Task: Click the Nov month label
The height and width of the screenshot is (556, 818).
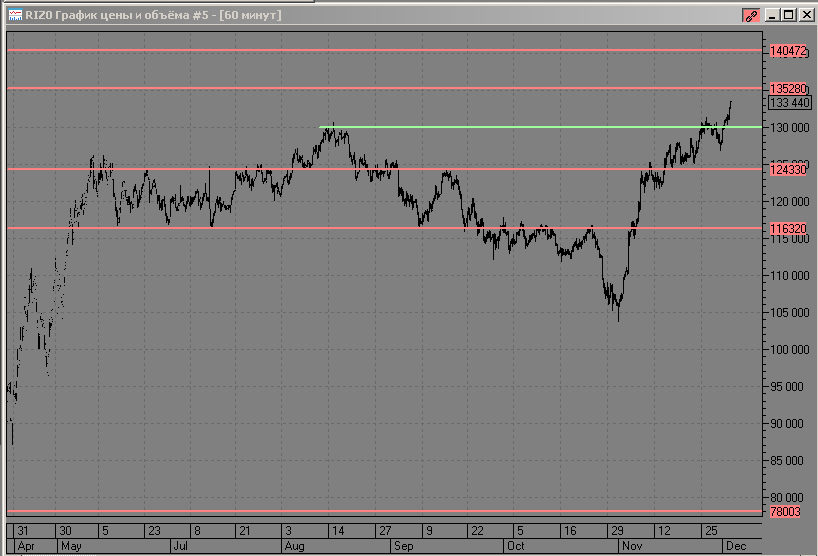Action: (632, 547)
